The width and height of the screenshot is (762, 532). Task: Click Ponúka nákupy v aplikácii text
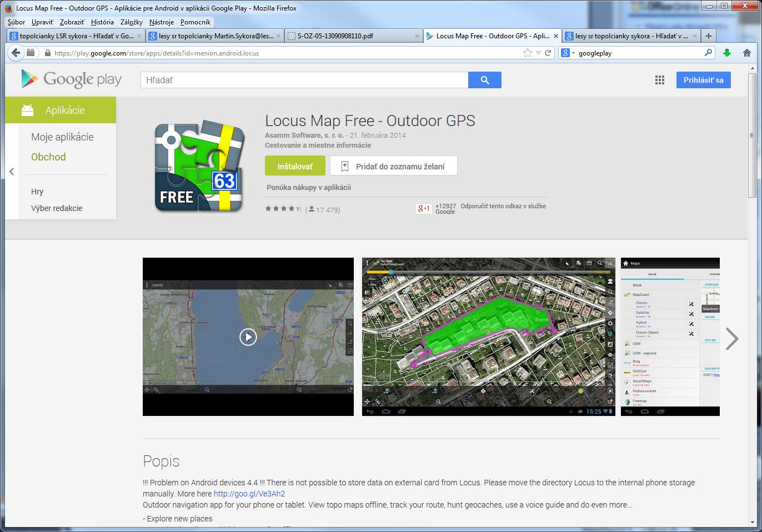(309, 188)
